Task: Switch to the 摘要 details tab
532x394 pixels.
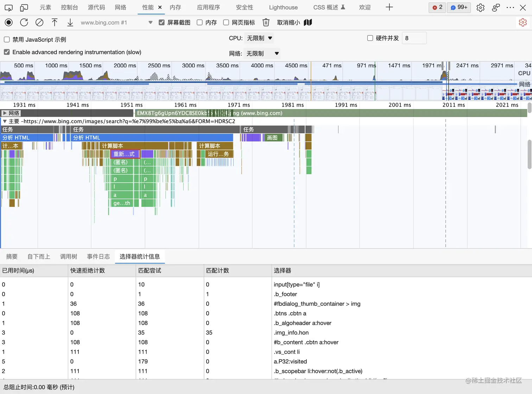Action: (12, 256)
